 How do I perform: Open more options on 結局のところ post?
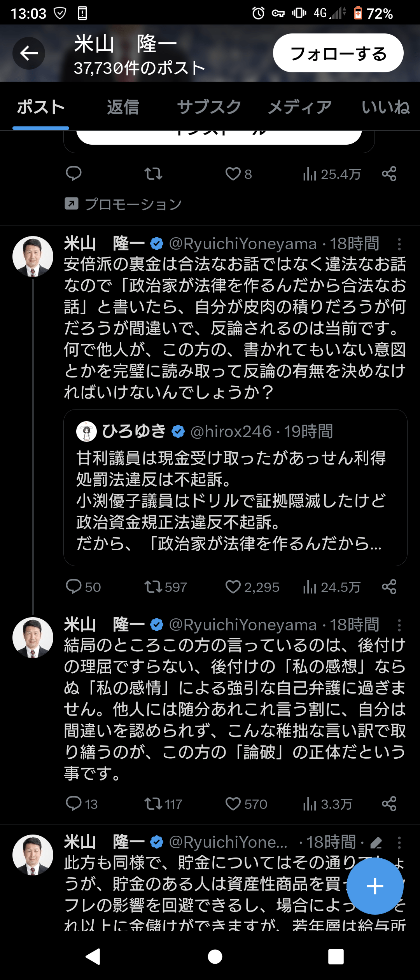coord(399,625)
